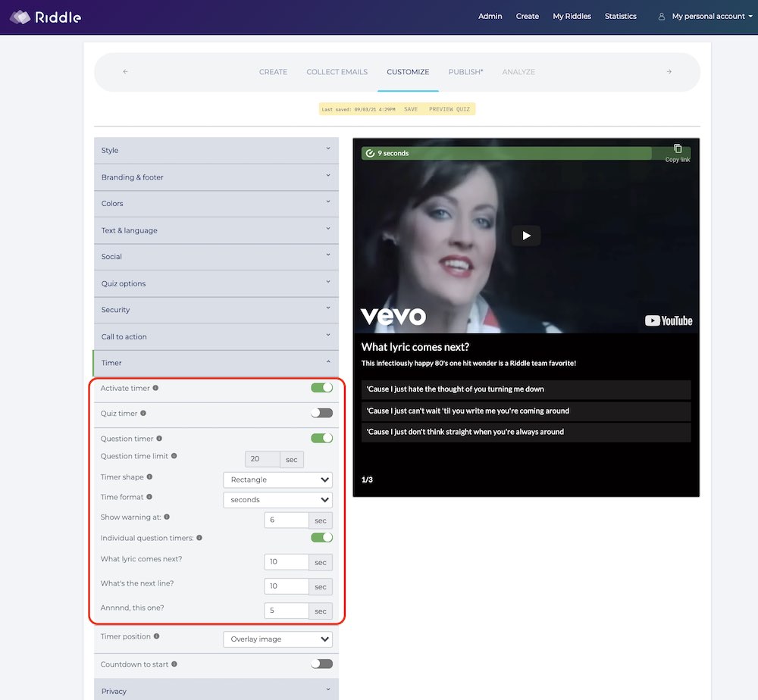Click the SAVE button

(x=411, y=109)
